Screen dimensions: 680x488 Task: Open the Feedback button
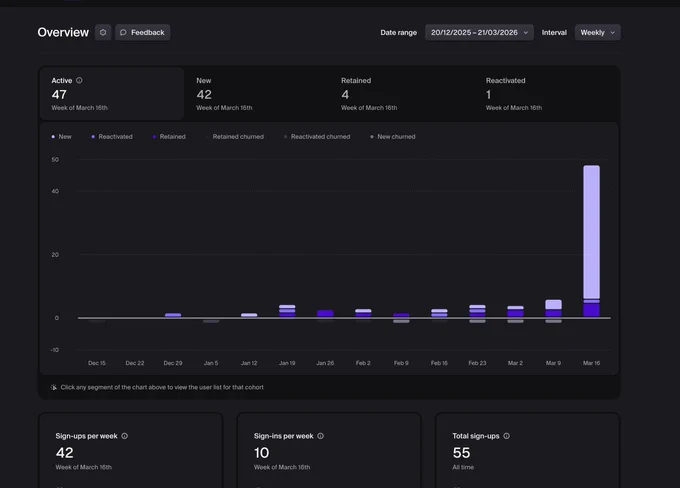pos(142,33)
